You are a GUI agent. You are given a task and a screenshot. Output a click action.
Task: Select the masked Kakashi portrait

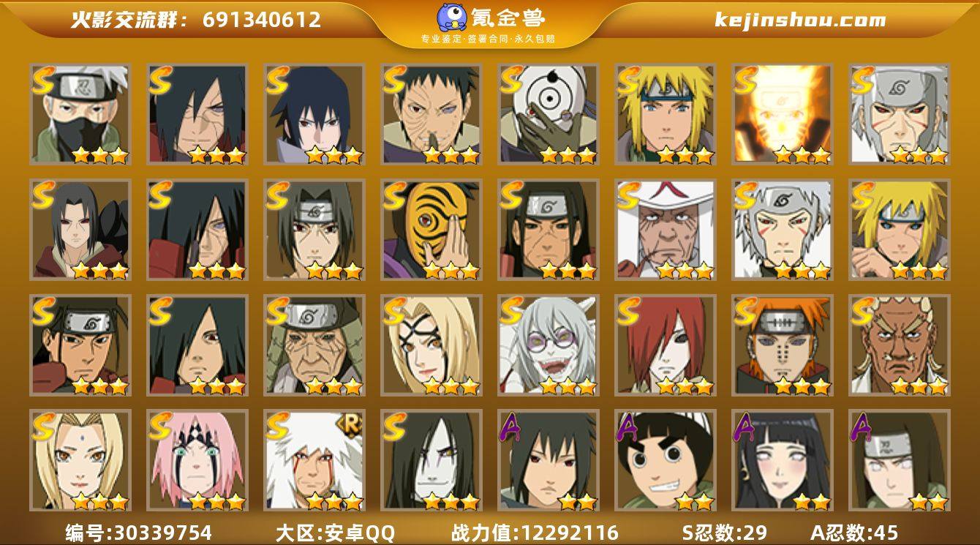[x=80, y=114]
